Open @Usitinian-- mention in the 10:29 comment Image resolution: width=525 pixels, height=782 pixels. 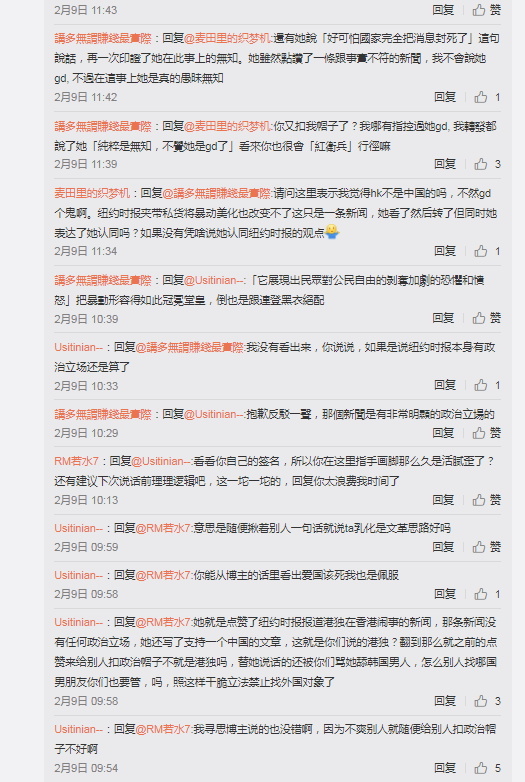tap(214, 414)
